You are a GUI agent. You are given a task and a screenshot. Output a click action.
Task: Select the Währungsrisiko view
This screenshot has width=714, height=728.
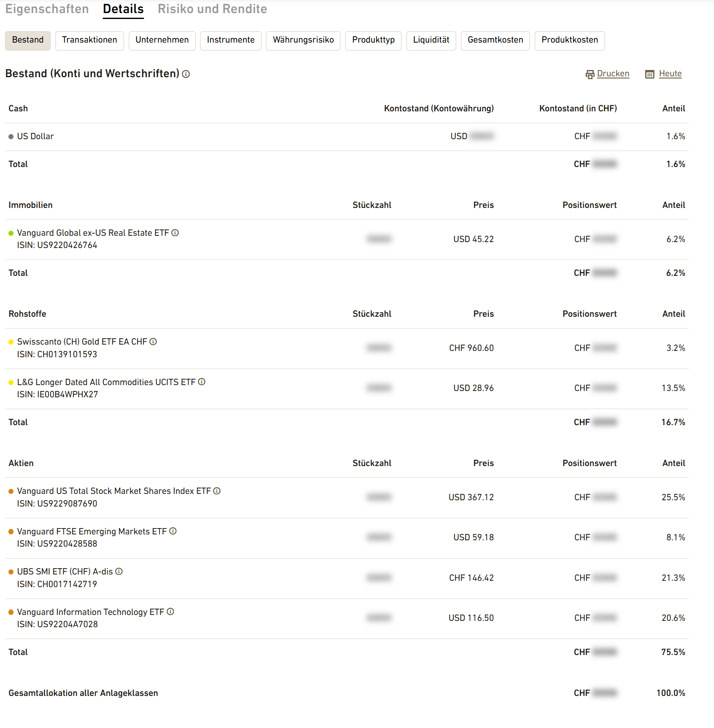303,40
